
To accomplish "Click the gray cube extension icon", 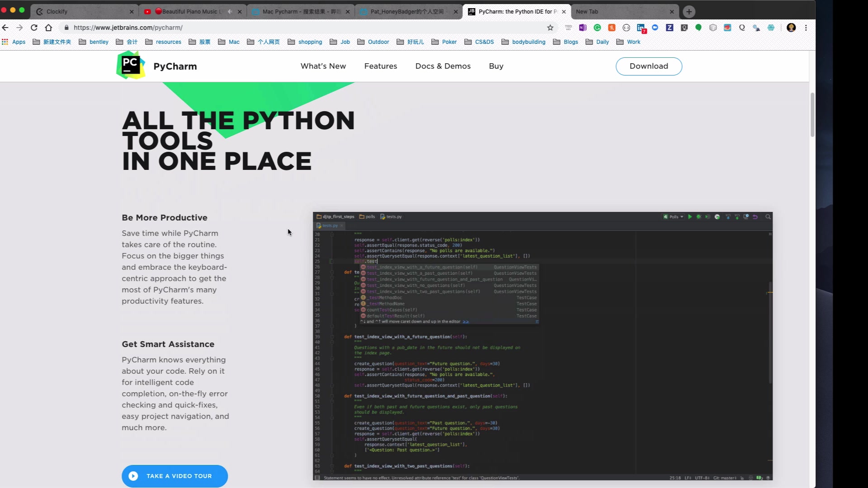I will [713, 28].
